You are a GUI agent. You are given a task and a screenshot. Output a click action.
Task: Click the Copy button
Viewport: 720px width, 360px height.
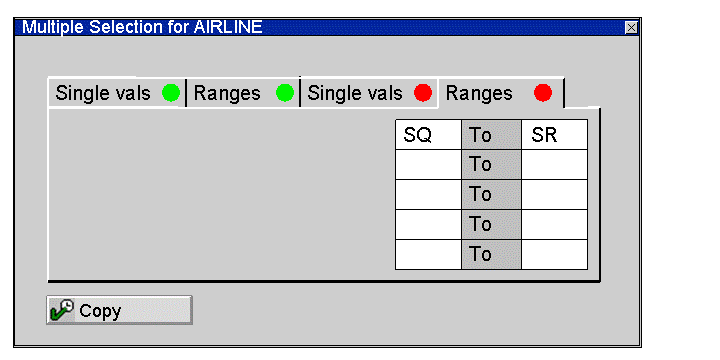tap(119, 310)
